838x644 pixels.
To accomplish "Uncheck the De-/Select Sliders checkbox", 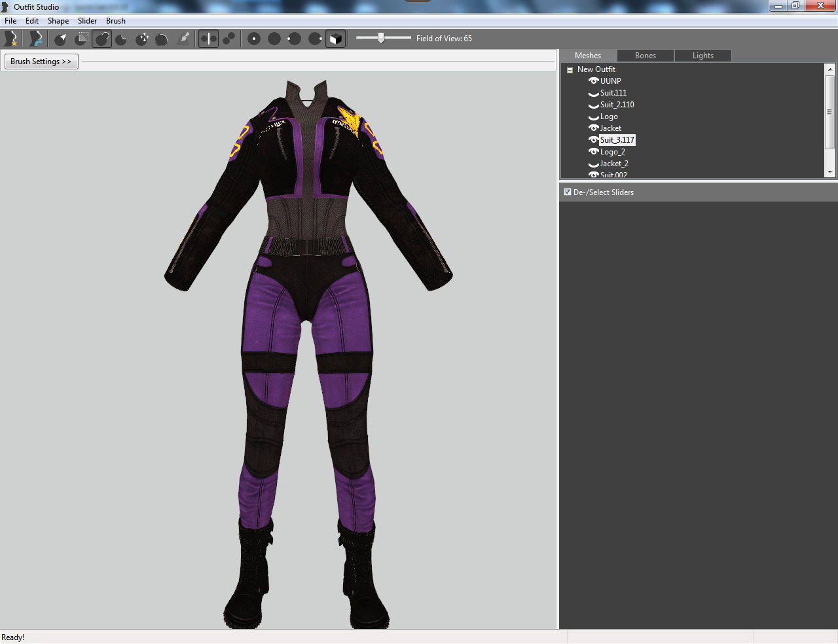I will pyautogui.click(x=568, y=192).
